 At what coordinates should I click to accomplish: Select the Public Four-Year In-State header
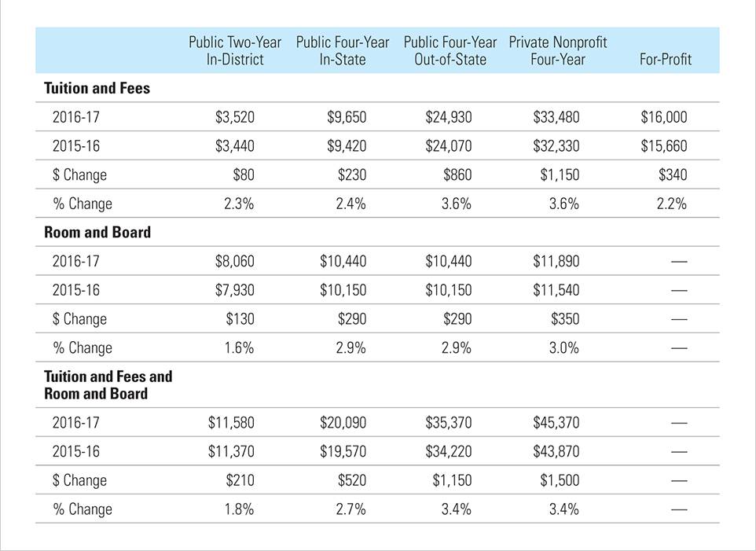(x=343, y=50)
